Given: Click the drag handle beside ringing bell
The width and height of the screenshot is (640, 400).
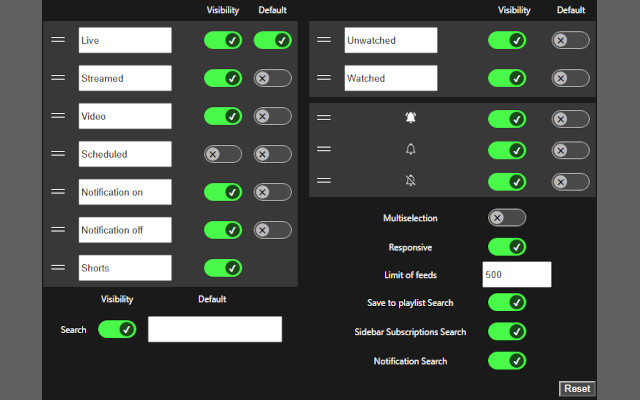Looking at the screenshot, I should (x=324, y=118).
